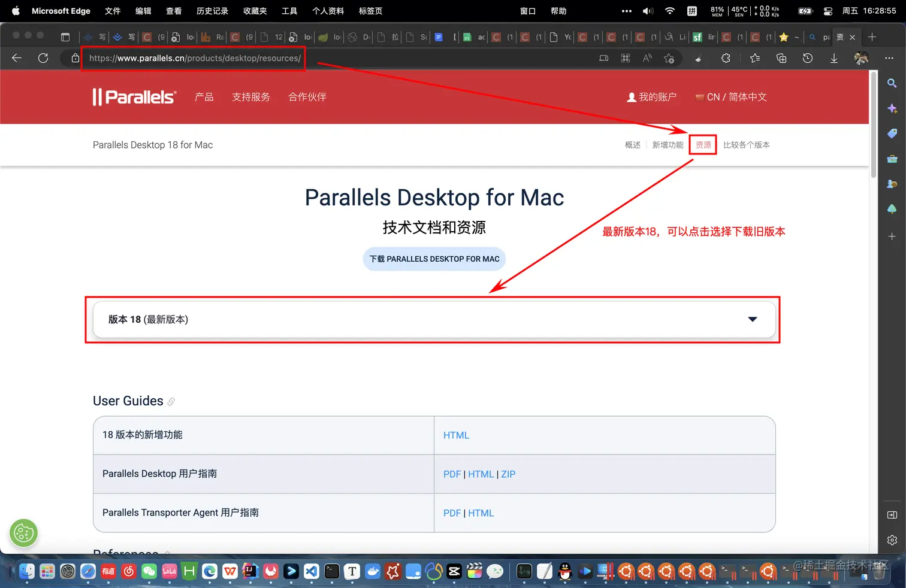
Task: Open the CN / 简体中文 language selector
Action: click(731, 97)
